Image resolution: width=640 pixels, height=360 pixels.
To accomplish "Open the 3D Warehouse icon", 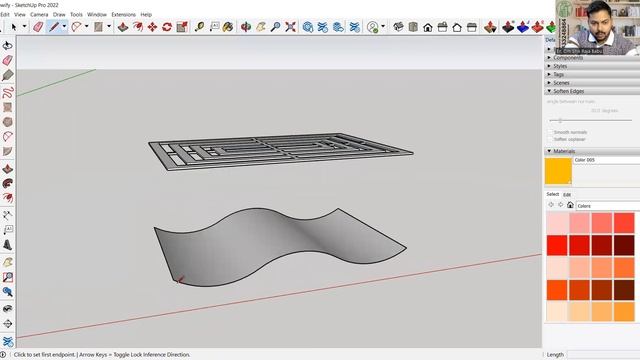I will (308, 27).
